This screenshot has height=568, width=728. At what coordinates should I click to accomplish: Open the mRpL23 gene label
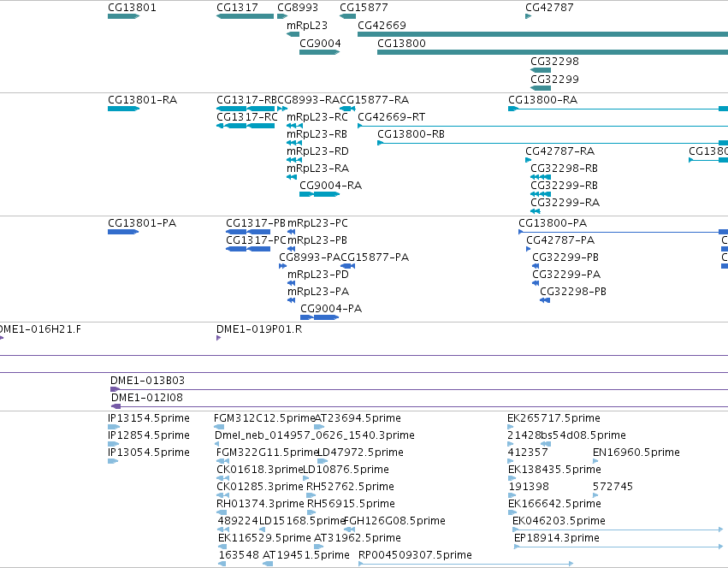(307, 25)
